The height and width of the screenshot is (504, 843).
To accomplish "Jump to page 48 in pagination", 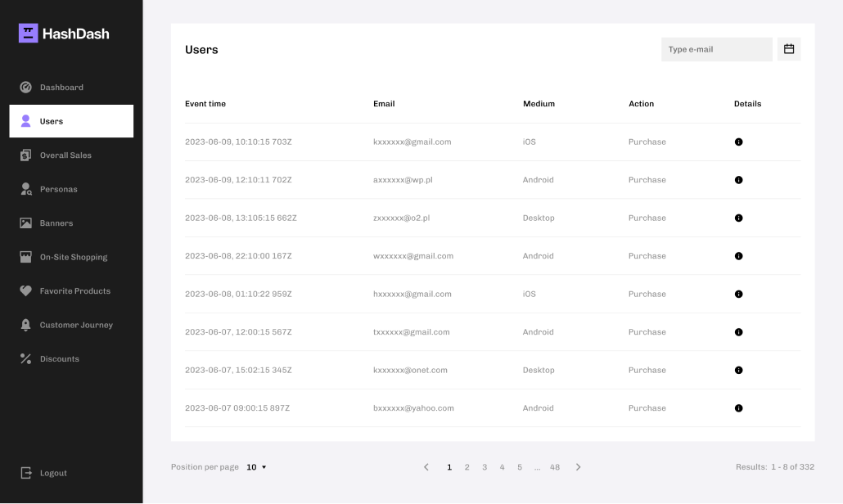I will [555, 466].
